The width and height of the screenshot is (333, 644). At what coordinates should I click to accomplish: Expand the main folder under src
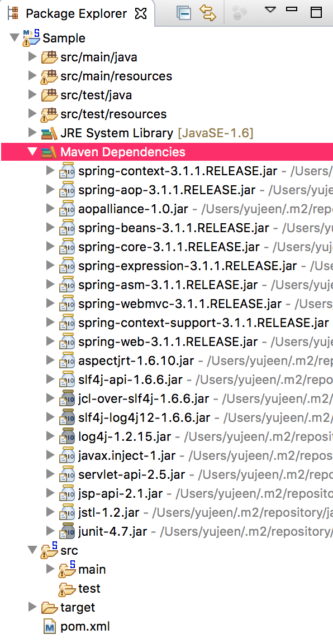click(x=51, y=569)
